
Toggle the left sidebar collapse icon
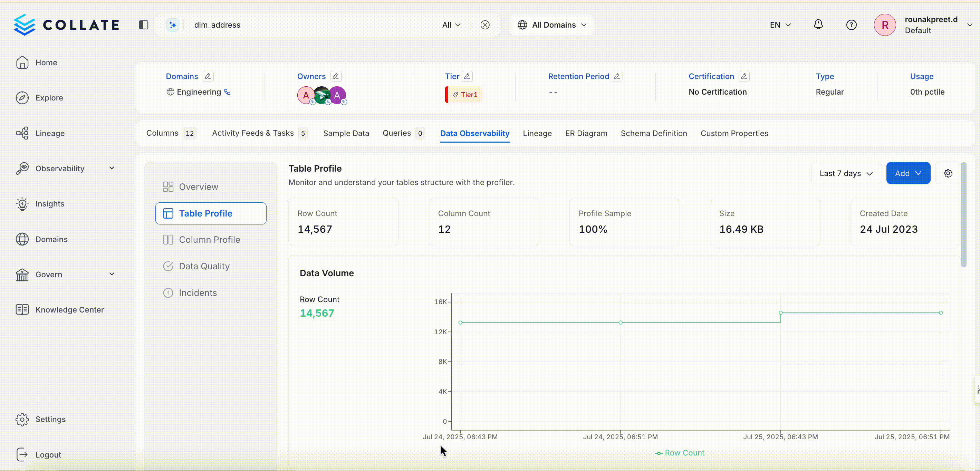143,25
